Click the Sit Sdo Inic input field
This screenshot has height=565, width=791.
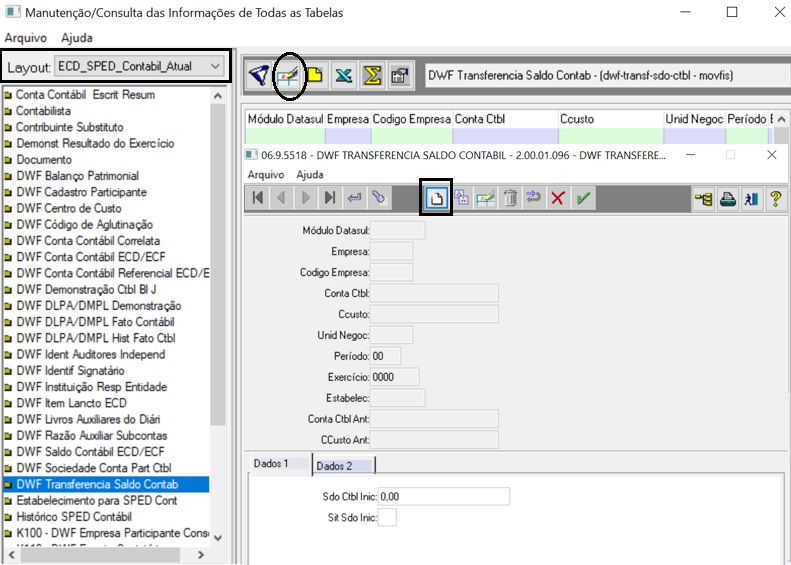point(387,517)
